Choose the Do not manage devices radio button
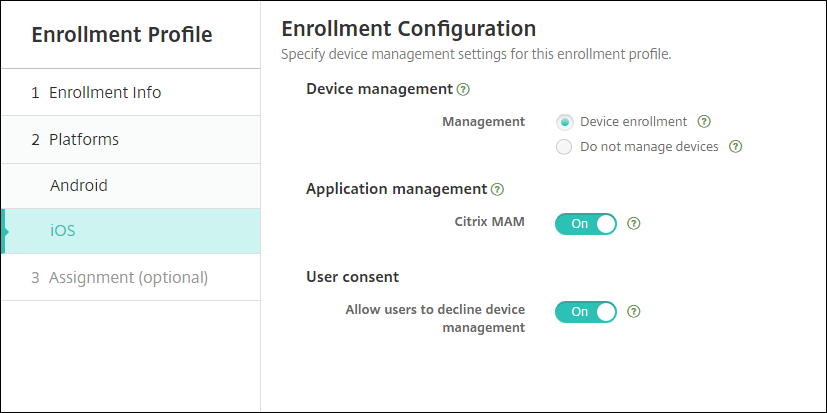Viewport: 827px width, 413px height. [x=565, y=147]
